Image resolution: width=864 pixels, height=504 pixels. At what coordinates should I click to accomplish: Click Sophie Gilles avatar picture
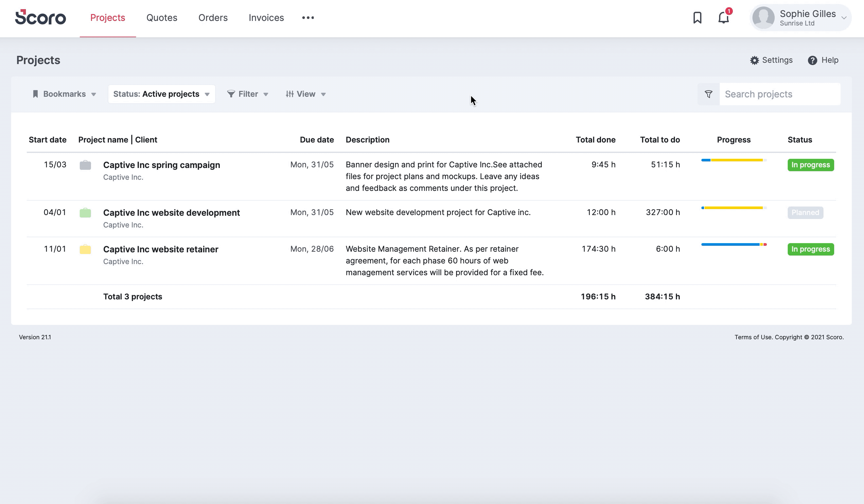763,17
